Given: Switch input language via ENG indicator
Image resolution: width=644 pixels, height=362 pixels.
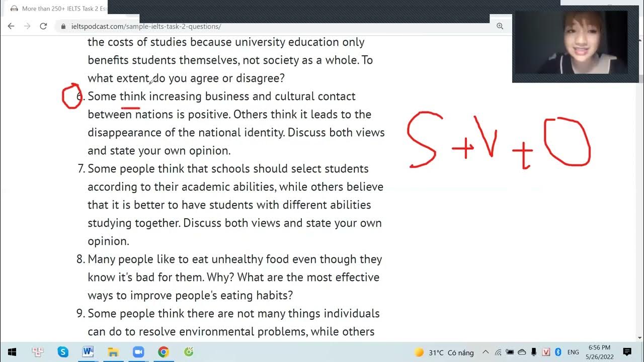Looking at the screenshot, I should (573, 352).
